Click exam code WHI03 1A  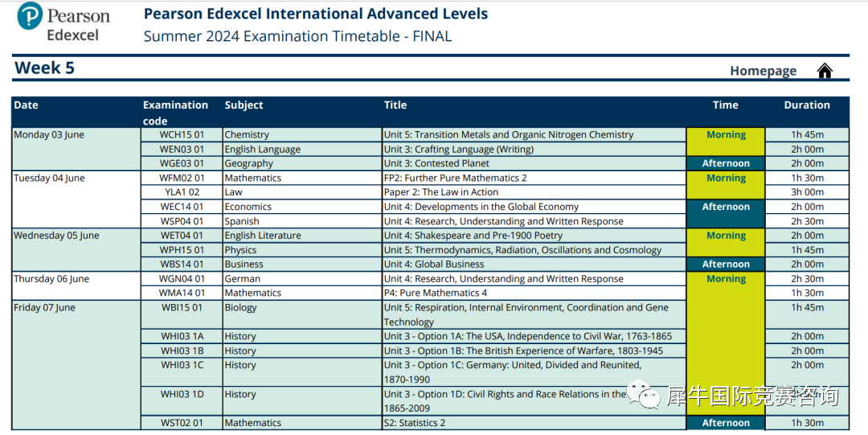(182, 336)
